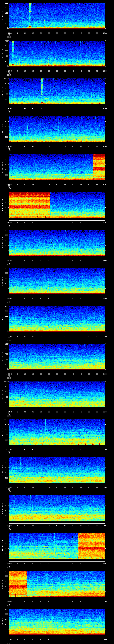
Task: Select broadband burst near 13 s in 20:14:00 spectrogram
Action: coord(30,15)
